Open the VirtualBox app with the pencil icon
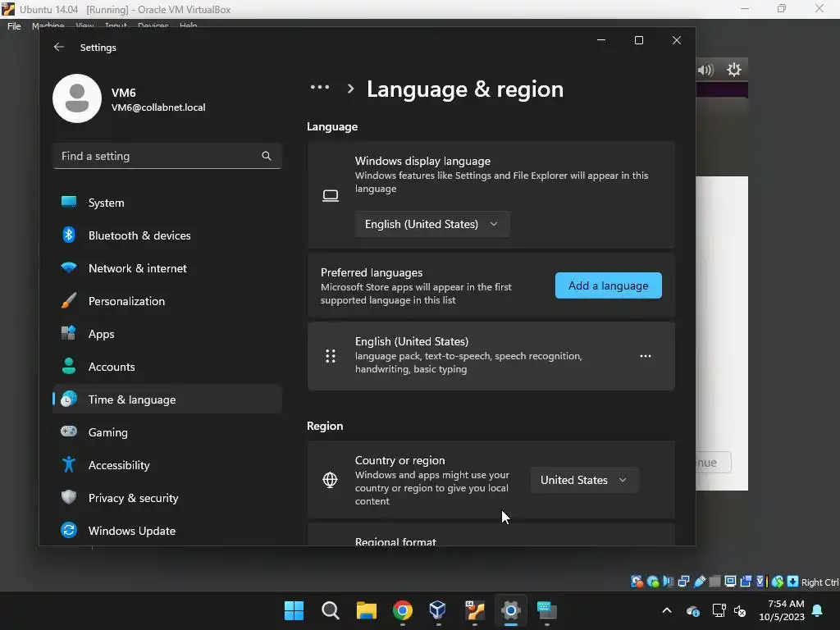This screenshot has width=840, height=630. (x=475, y=610)
